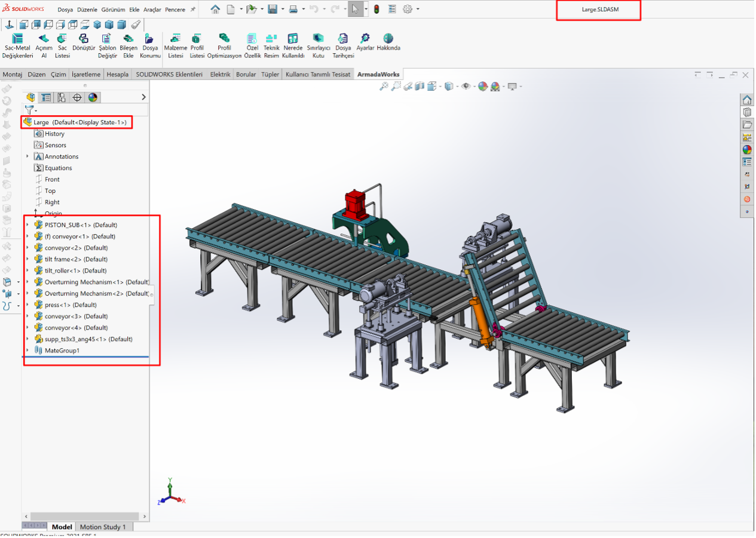Switch to the Montaj tab

[13, 75]
